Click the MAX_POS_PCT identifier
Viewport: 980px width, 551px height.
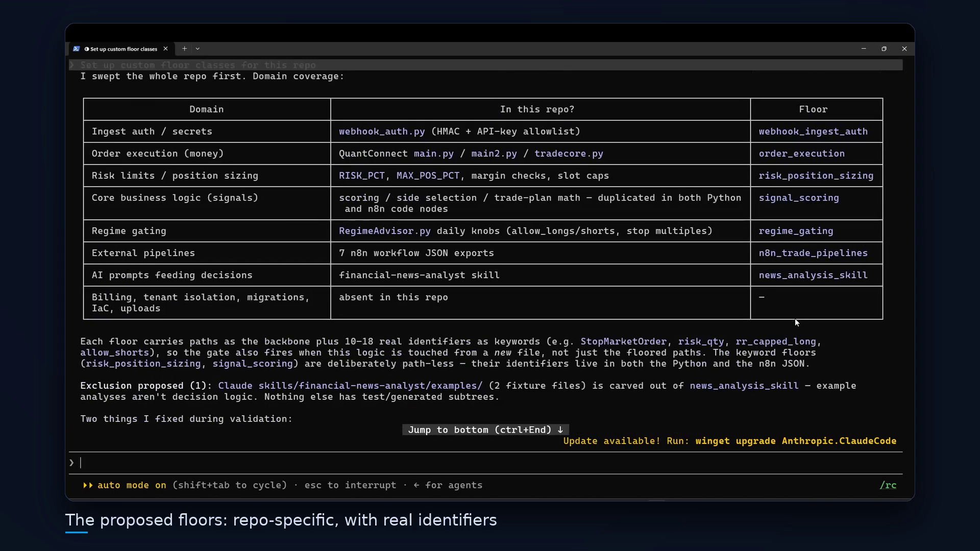point(428,176)
